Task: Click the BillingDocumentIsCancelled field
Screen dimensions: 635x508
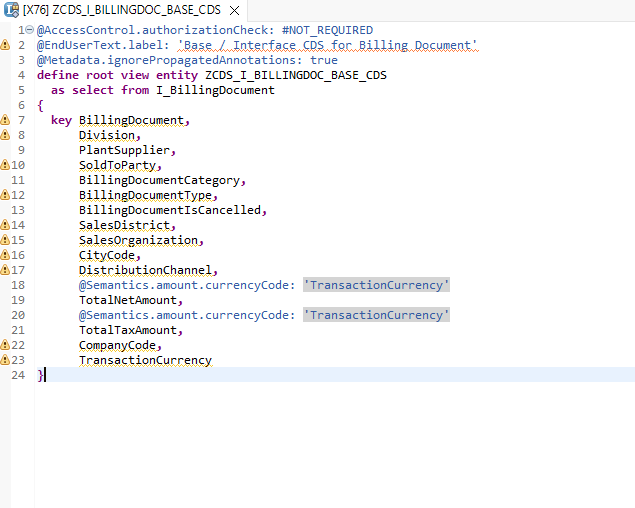Action: click(170, 210)
